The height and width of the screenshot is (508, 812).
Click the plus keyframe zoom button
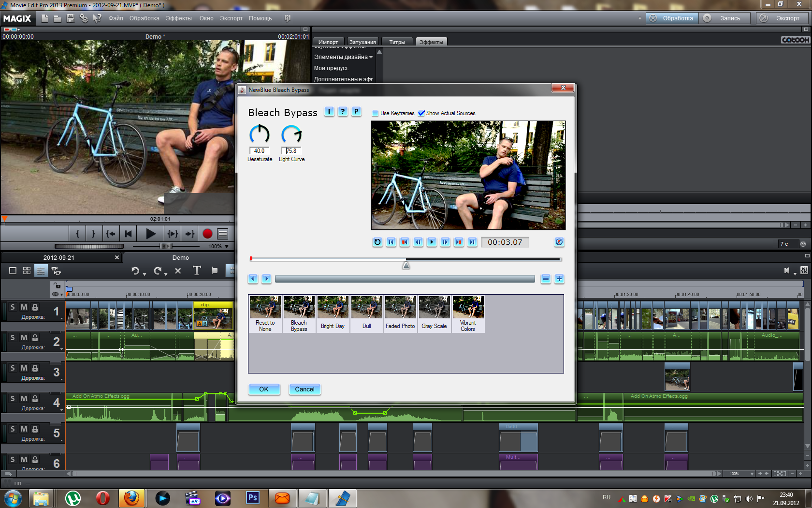[559, 279]
